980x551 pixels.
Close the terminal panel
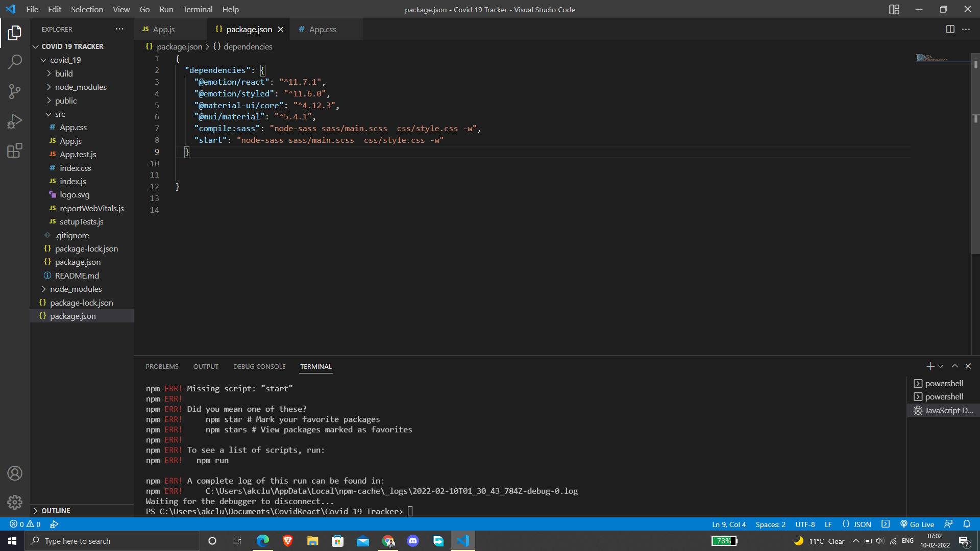pos(968,366)
